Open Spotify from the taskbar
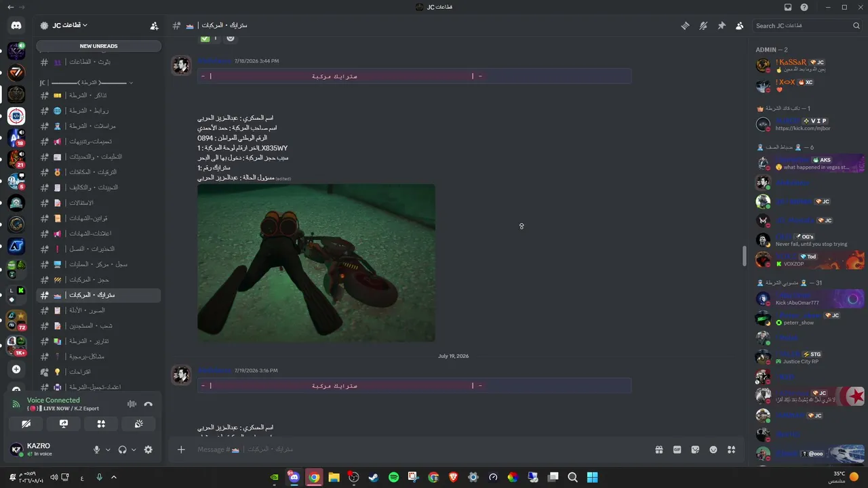The image size is (868, 488). click(393, 477)
